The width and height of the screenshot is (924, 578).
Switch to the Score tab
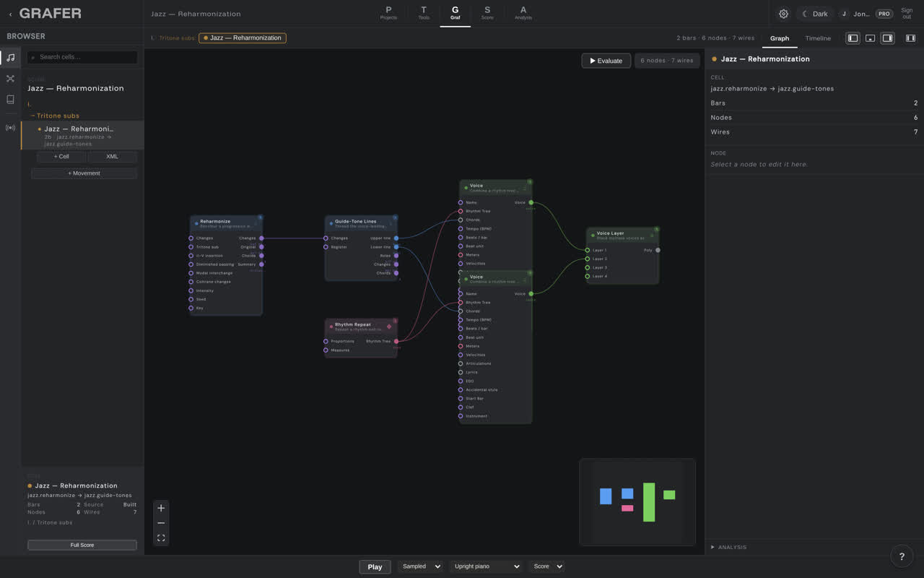(x=487, y=13)
